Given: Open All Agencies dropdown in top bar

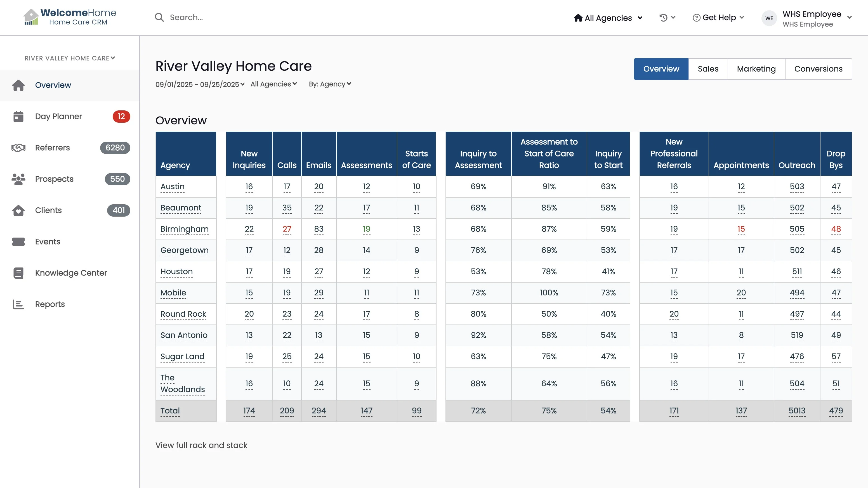Looking at the screenshot, I should [x=608, y=18].
